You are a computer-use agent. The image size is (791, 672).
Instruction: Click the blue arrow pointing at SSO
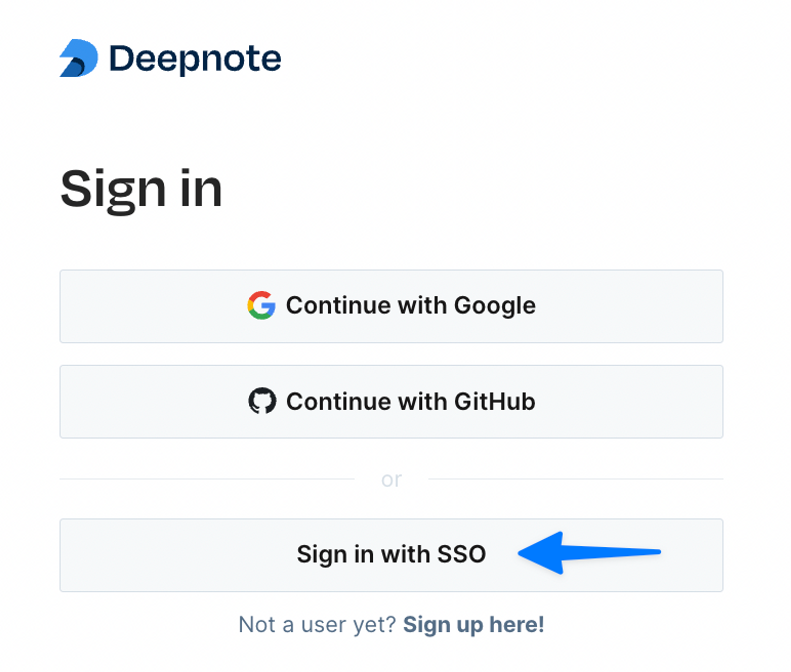(589, 552)
